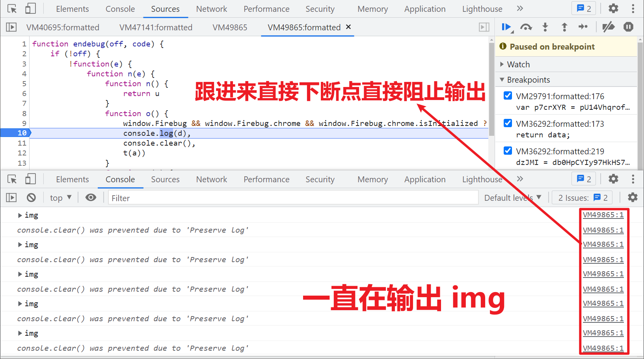Viewport: 644px width, 359px height.
Task: Deactivate all breakpoints
Action: click(x=608, y=27)
